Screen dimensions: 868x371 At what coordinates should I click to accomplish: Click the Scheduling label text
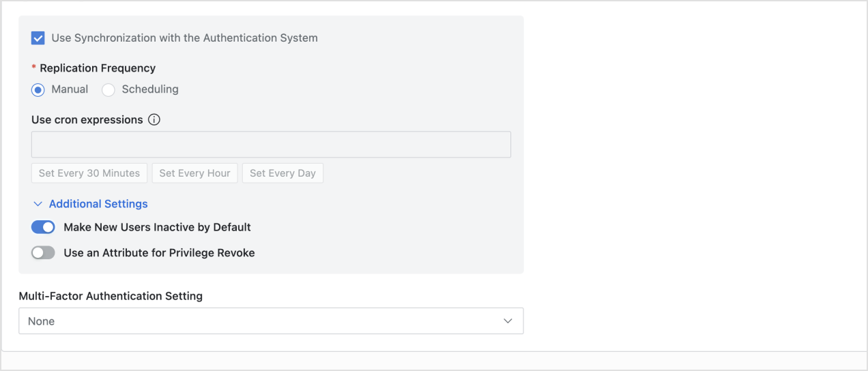pyautogui.click(x=150, y=89)
